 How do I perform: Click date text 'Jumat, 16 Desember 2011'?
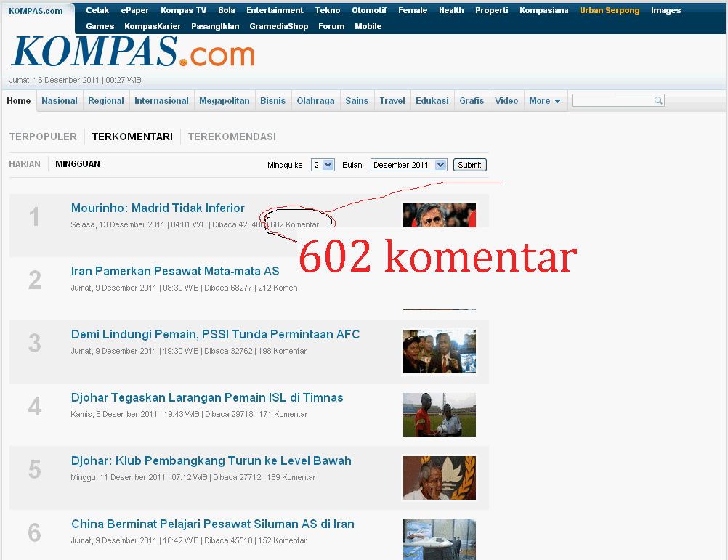pos(54,80)
